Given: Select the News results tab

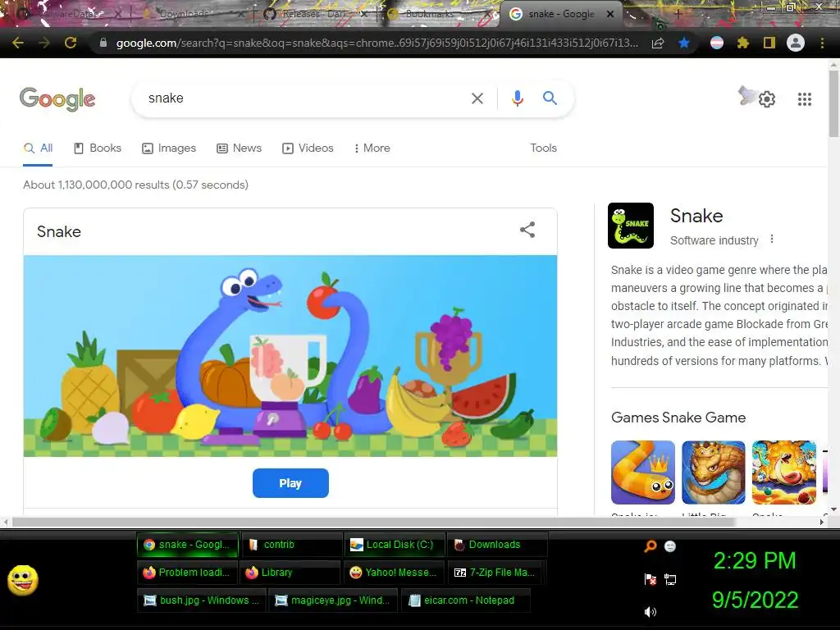Looking at the screenshot, I should click(239, 148).
